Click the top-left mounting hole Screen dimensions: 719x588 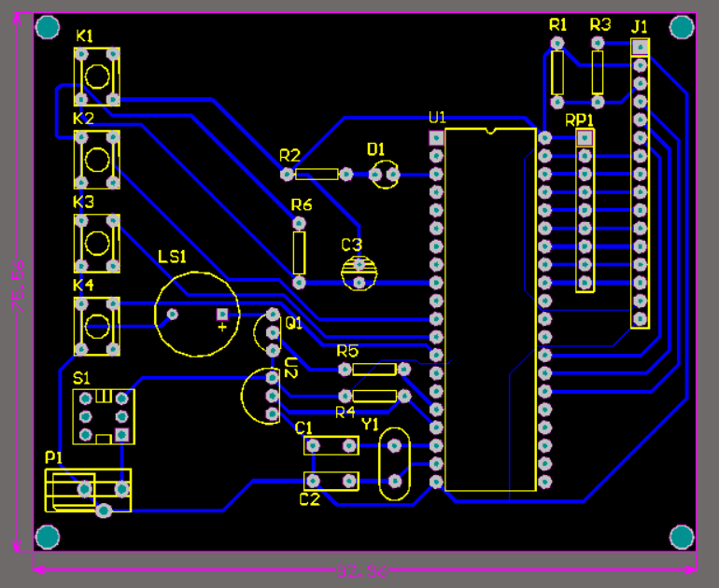click(x=48, y=27)
